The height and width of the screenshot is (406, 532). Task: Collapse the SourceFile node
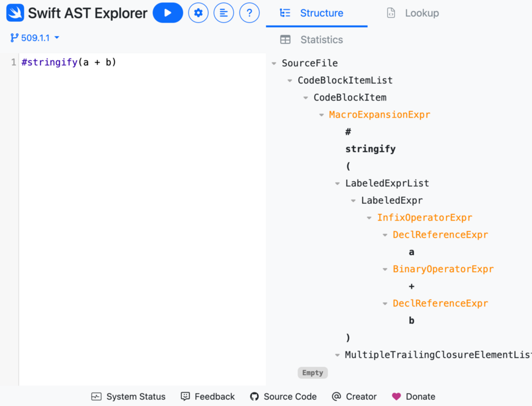pos(274,63)
